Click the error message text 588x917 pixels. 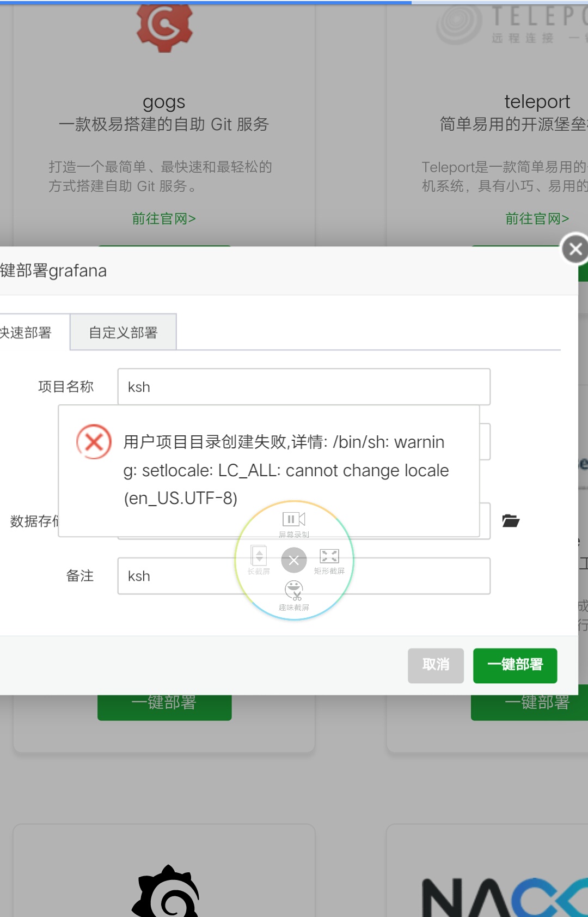coord(286,470)
